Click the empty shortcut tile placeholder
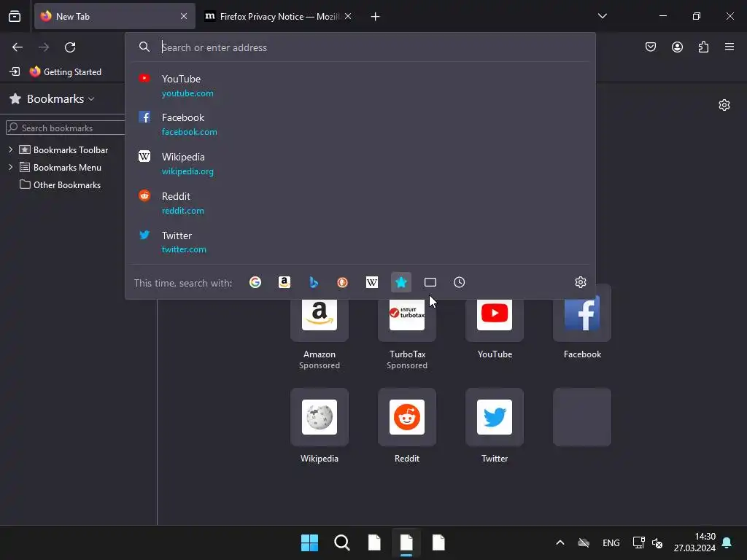The height and width of the screenshot is (560, 747). 582,417
